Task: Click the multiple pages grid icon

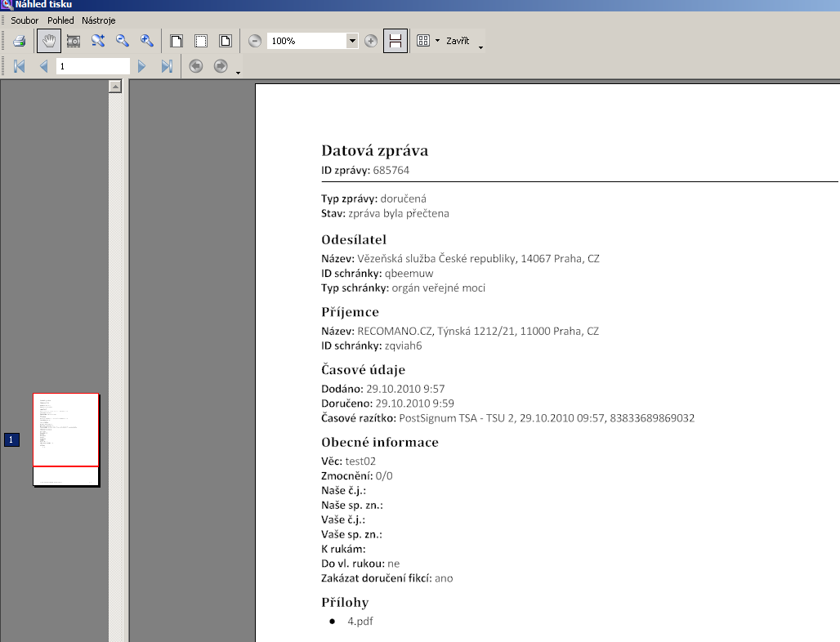Action: tap(423, 41)
